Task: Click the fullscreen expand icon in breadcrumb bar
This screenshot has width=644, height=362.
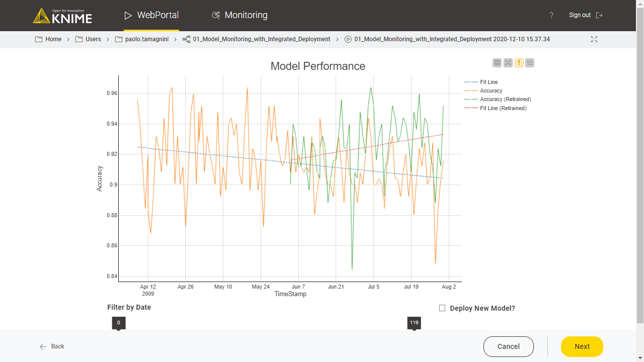Action: (x=594, y=39)
